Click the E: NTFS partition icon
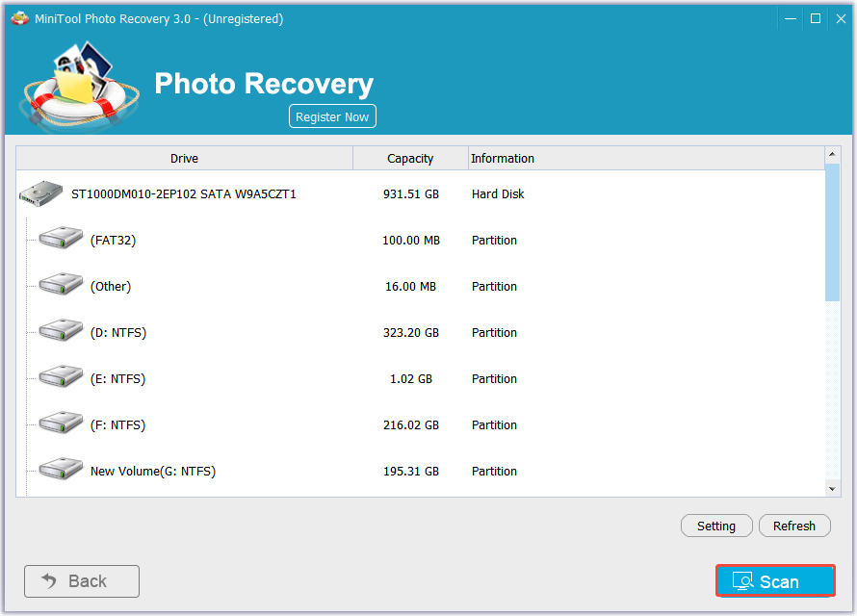Screen dimensions: 857x616 [x=61, y=375]
